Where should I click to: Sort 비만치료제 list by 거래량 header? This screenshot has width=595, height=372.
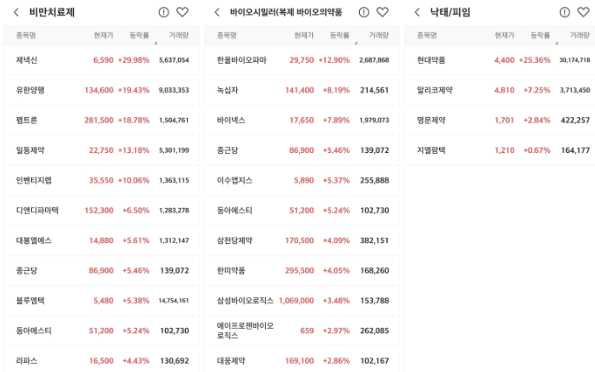[178, 35]
